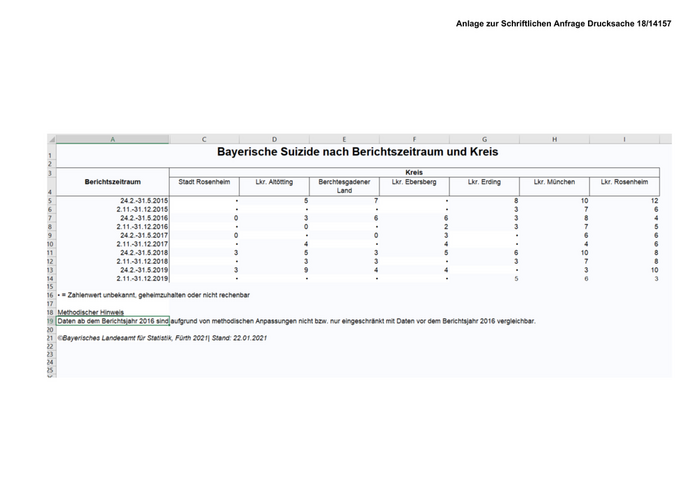This screenshot has width=700, height=495.
Task: Click the '24.2.-31.5.2015' period cell
Action: (143, 201)
